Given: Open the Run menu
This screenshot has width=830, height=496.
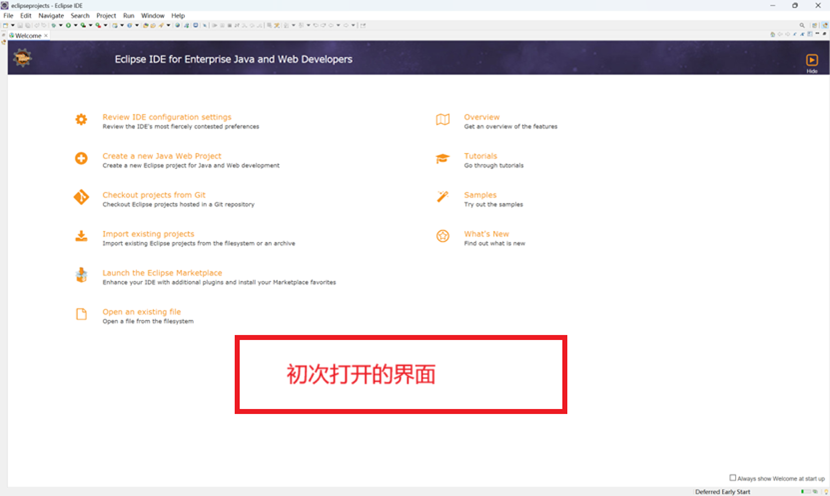Looking at the screenshot, I should coord(129,15).
